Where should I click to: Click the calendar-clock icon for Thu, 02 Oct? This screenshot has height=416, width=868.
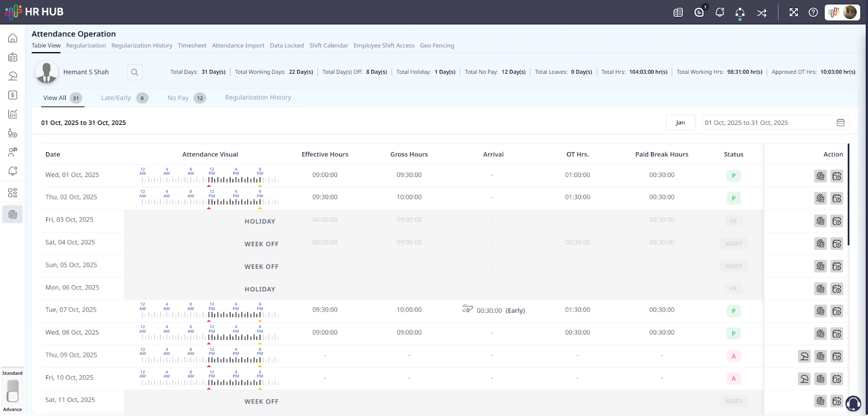(x=837, y=198)
